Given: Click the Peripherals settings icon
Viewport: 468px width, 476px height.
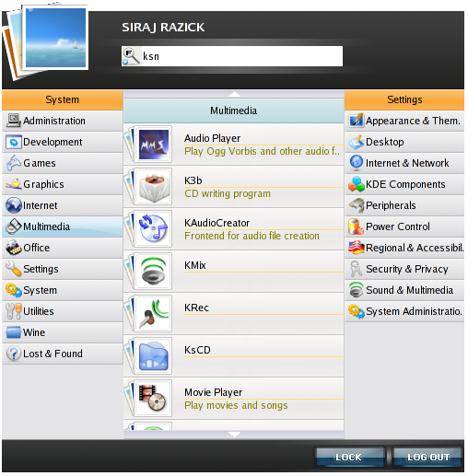Looking at the screenshot, I should click(357, 205).
